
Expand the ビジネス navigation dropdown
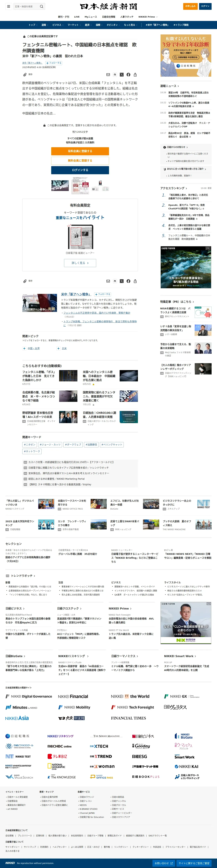(58, 25)
